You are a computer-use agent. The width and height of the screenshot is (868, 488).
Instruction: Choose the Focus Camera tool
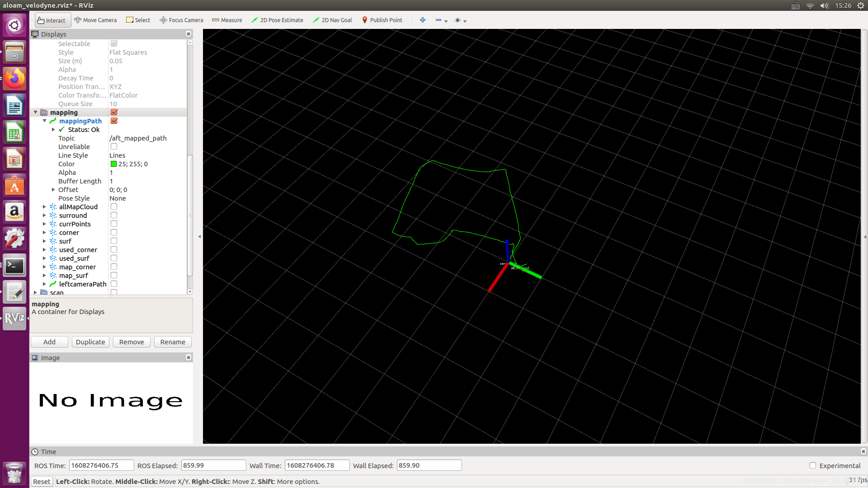pyautogui.click(x=181, y=20)
